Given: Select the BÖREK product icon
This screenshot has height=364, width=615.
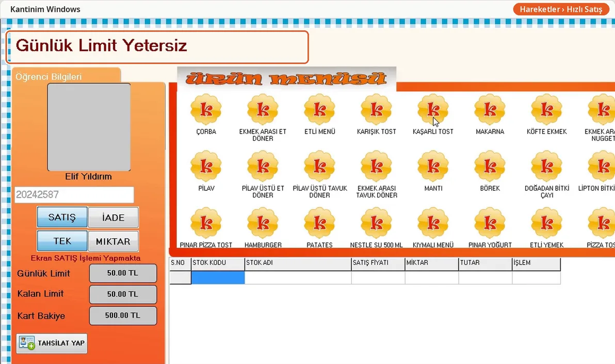Looking at the screenshot, I should [x=490, y=166].
